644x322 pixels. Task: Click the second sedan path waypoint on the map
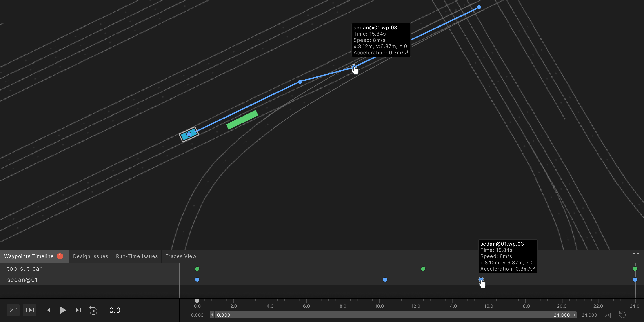[300, 82]
